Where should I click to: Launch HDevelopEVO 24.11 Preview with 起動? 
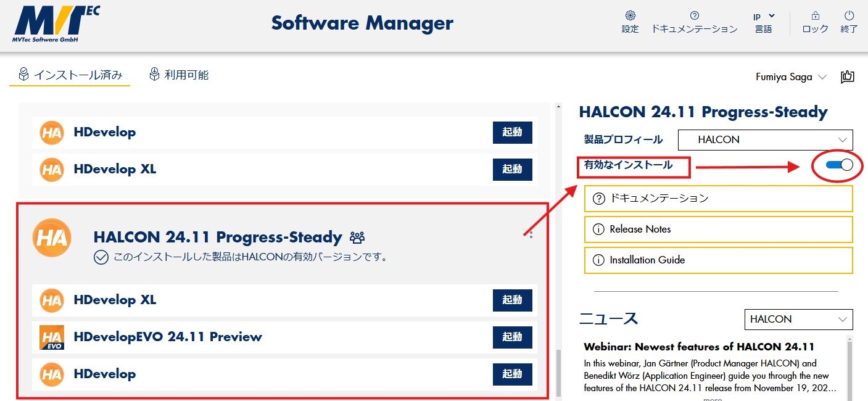coord(512,337)
